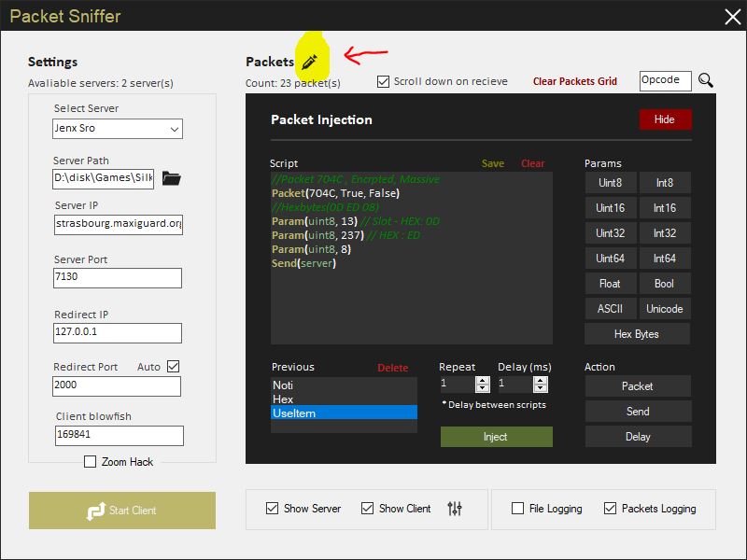Image resolution: width=747 pixels, height=560 pixels.
Task: Click the Opcode search input field
Action: pos(665,81)
